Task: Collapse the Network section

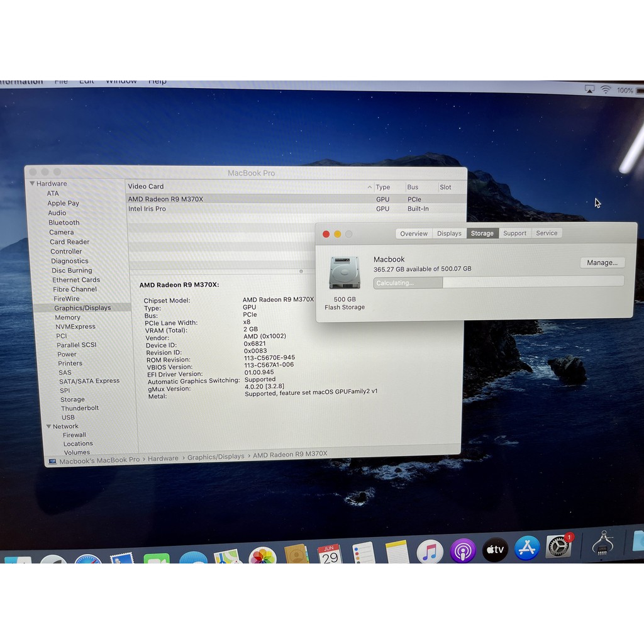Action: coord(48,426)
